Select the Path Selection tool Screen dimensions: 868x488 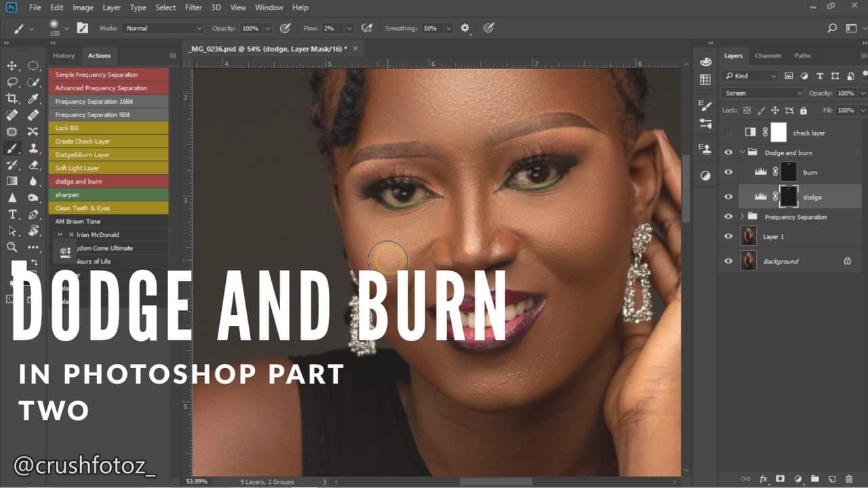(x=12, y=230)
